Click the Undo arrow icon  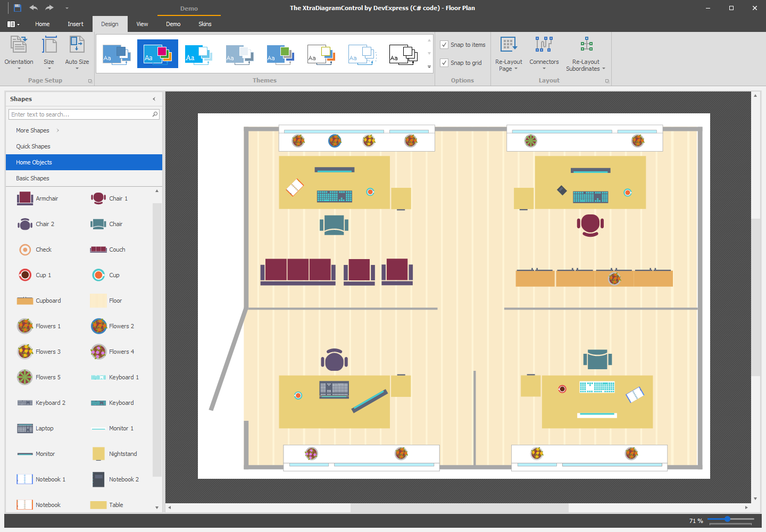pyautogui.click(x=34, y=8)
